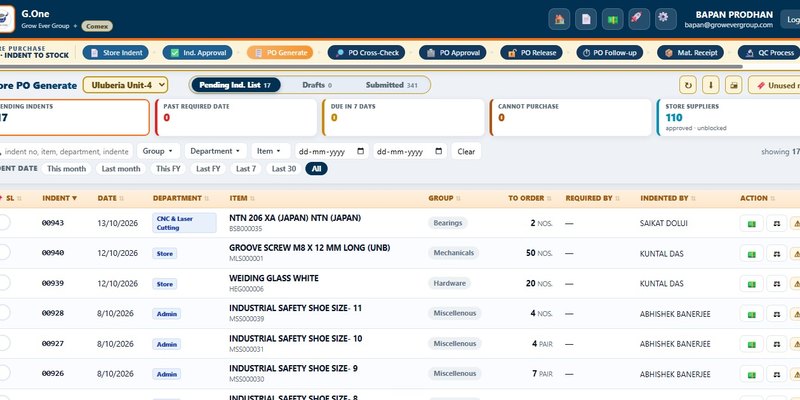The image size is (800, 400).
Task: Open the home icon in header
Action: [559, 19]
